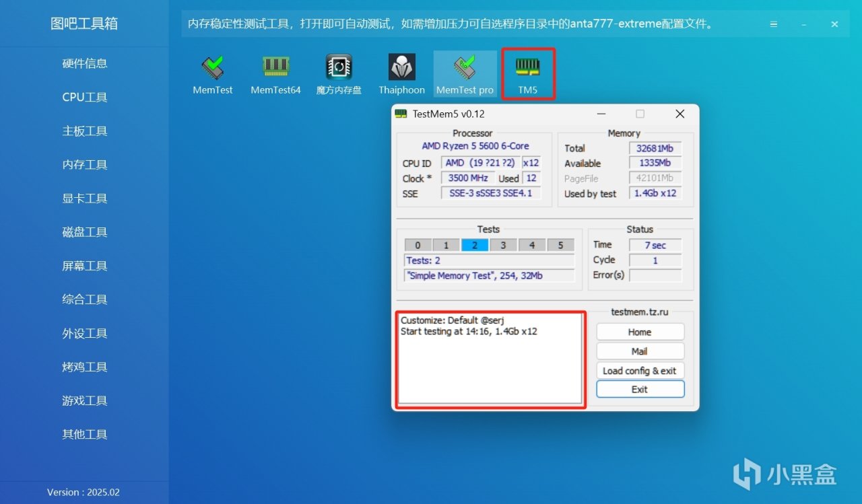Click the Time value 7 sec
This screenshot has height=504, width=862.
coord(655,246)
